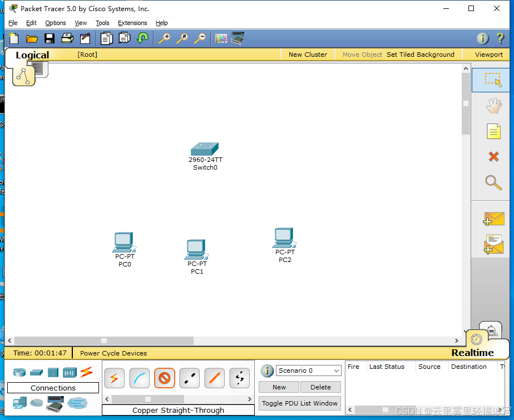Save with the floppy disk icon
Image resolution: width=514 pixels, height=420 pixels.
(x=50, y=39)
